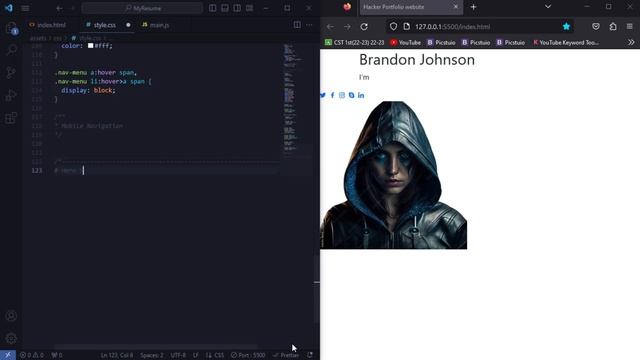Screen dimensions: 640x360
Task: Go forward in the Firefox browser
Action: (x=347, y=27)
